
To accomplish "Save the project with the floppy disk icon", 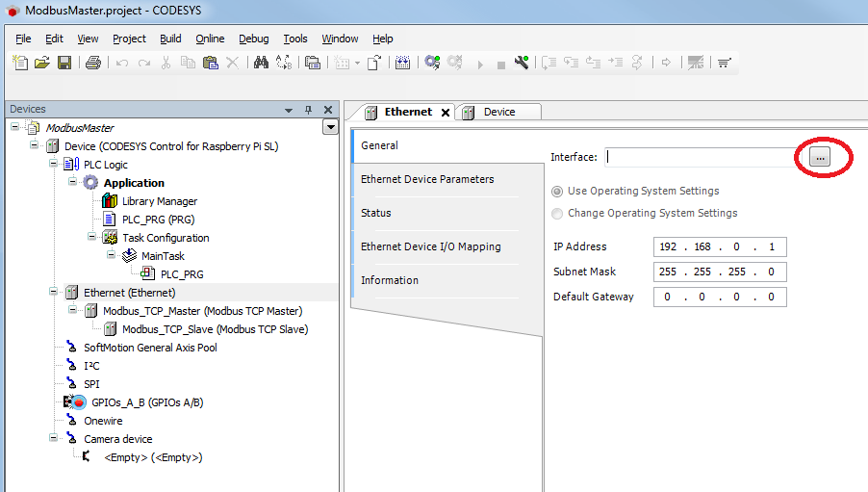I will [64, 64].
